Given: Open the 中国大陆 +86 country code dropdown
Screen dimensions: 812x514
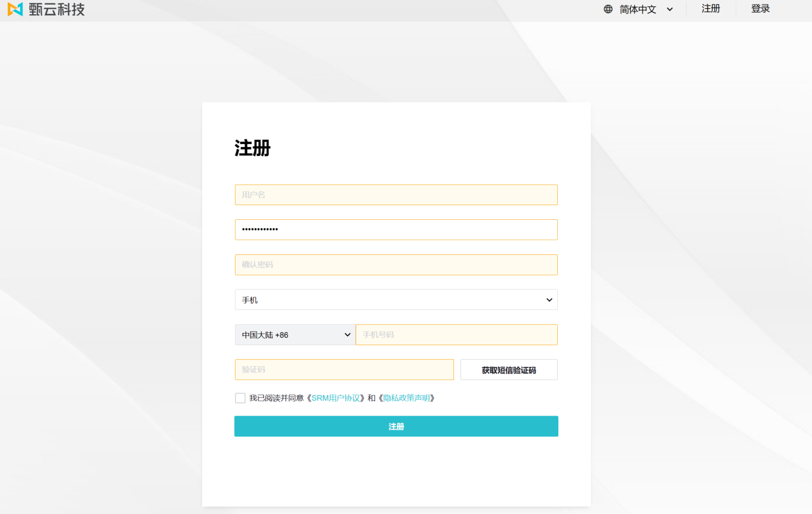Looking at the screenshot, I should point(295,335).
